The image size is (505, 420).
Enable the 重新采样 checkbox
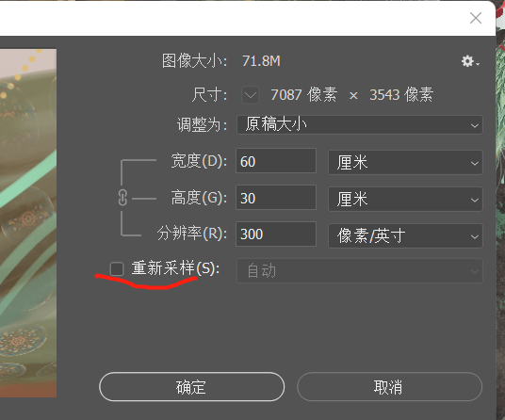click(x=117, y=268)
